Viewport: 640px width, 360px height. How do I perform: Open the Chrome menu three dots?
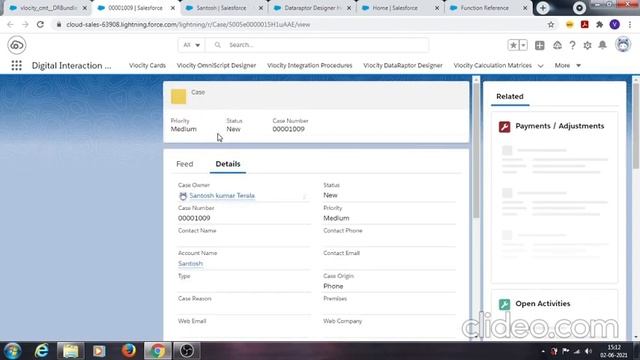630,24
